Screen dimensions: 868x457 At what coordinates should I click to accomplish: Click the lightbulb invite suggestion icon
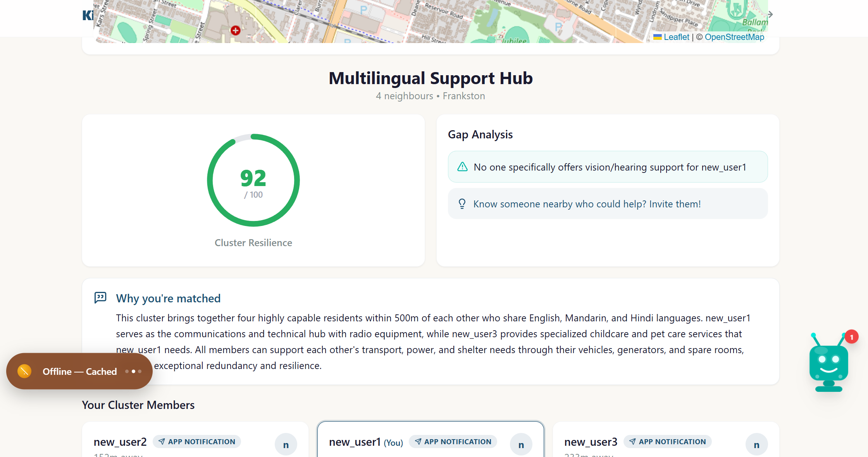462,204
